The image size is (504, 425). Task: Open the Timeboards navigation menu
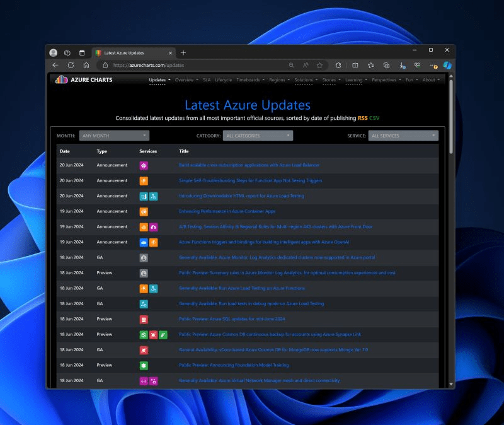tap(249, 80)
